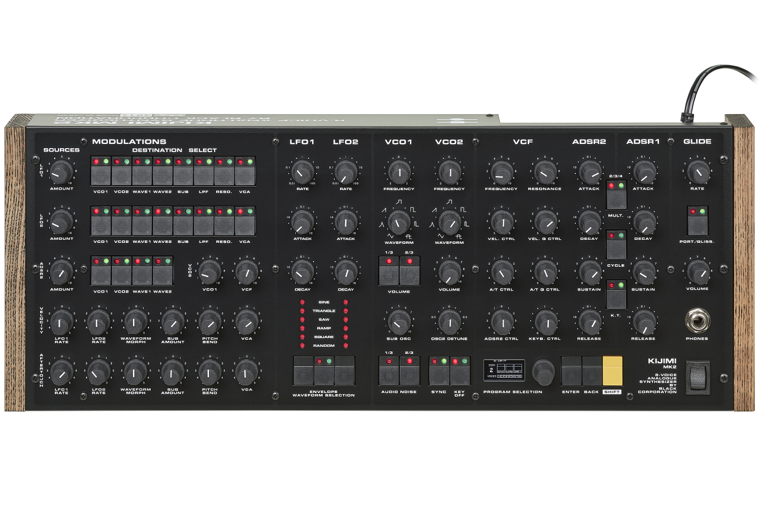
Task: Click the VCO2 WAVEFORM selector knob
Action: [449, 222]
